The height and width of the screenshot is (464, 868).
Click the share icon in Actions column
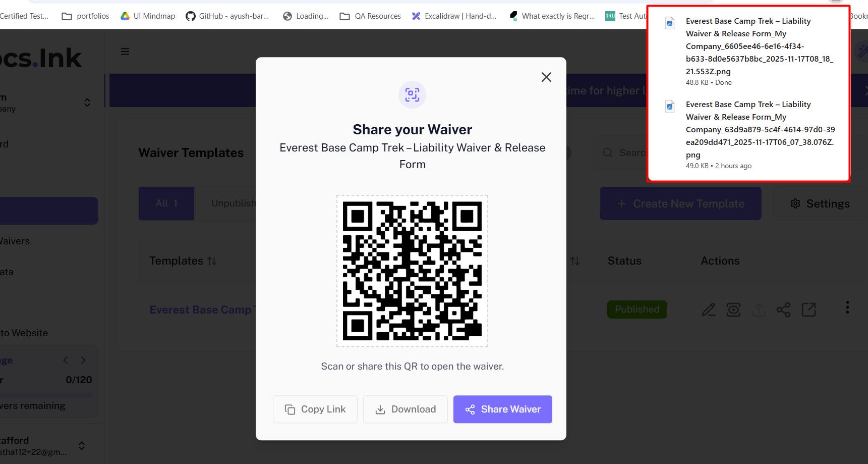point(783,310)
